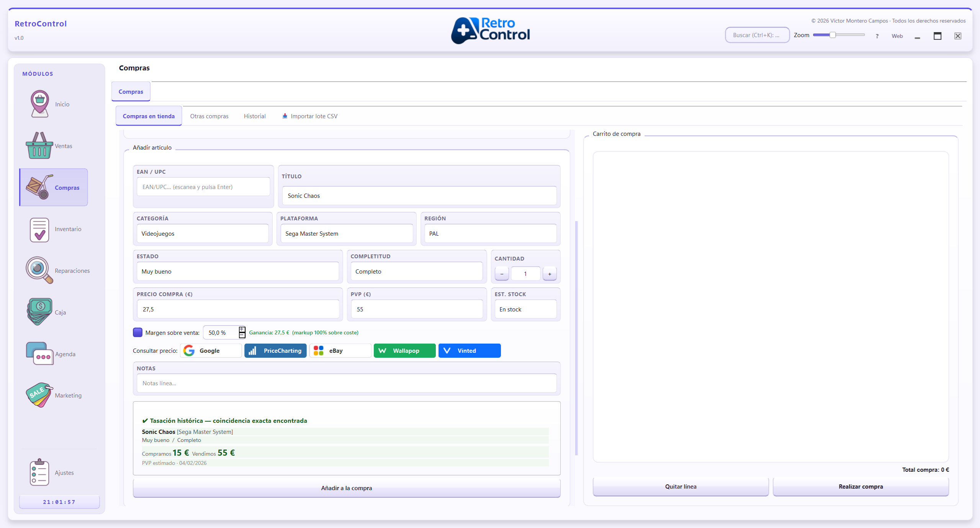Open the Categoría dropdown showing Videojuegos
980x528 pixels.
[x=203, y=233]
